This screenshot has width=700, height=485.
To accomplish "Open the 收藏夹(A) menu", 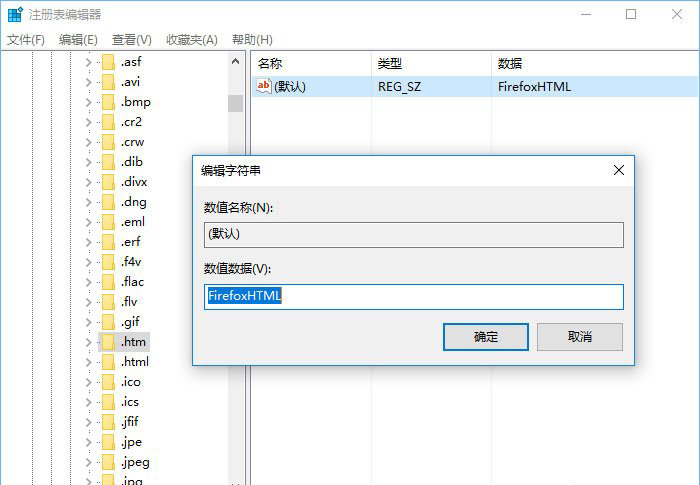I will click(x=192, y=40).
